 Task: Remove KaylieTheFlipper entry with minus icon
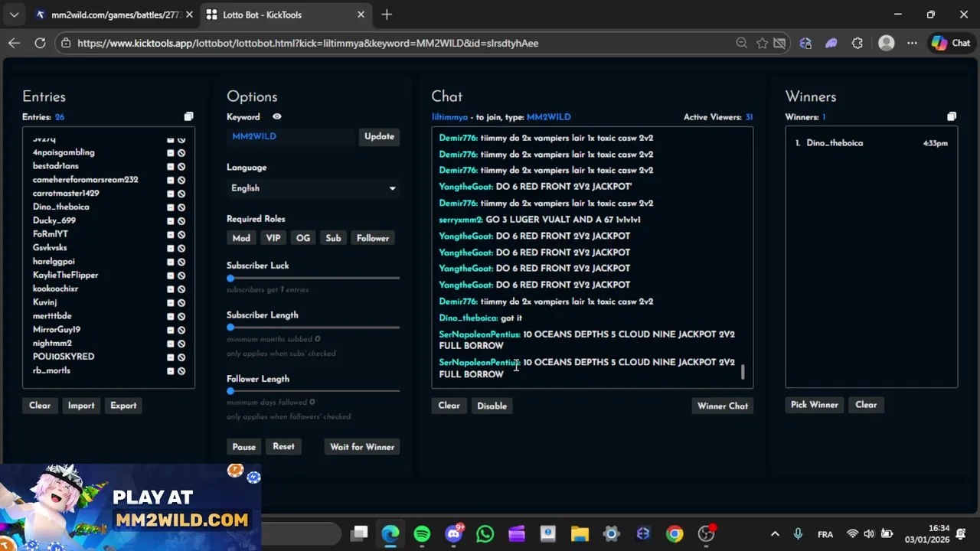point(171,275)
